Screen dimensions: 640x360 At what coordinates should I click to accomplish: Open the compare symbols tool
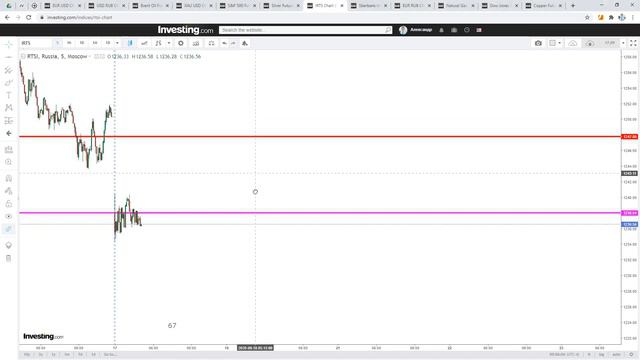[144, 43]
